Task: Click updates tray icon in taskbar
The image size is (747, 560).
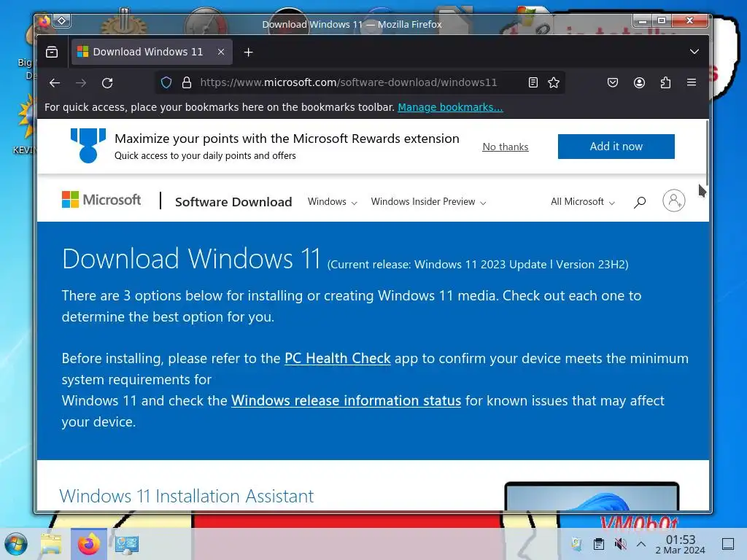Action: [x=576, y=544]
